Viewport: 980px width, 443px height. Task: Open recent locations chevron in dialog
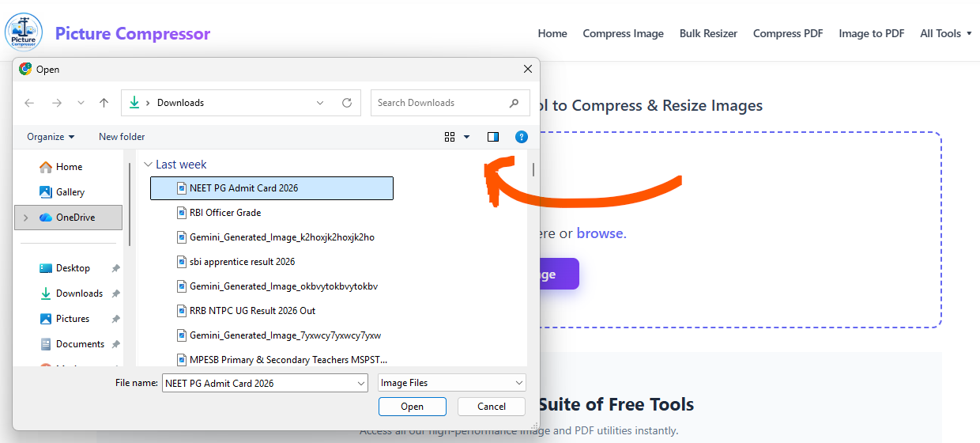[x=81, y=103]
